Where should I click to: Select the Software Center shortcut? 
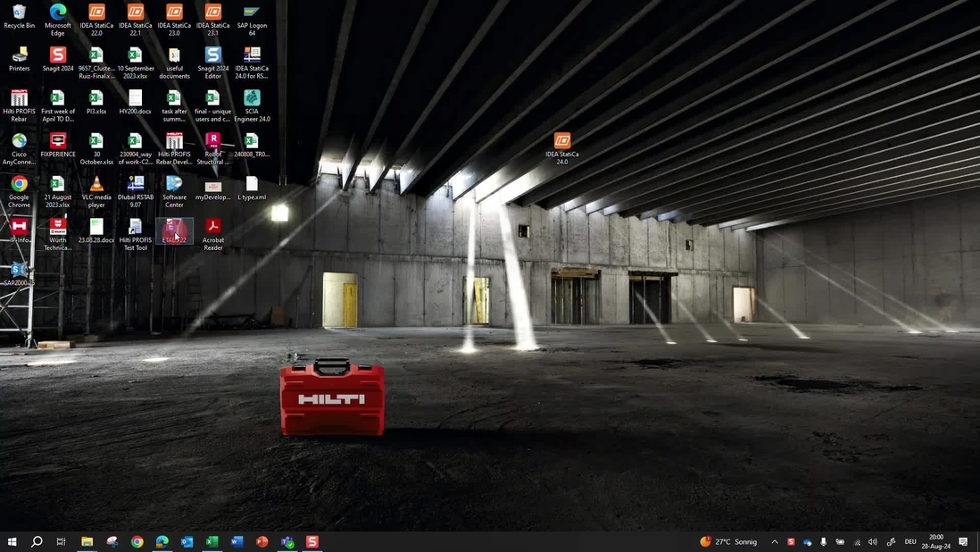click(x=174, y=192)
